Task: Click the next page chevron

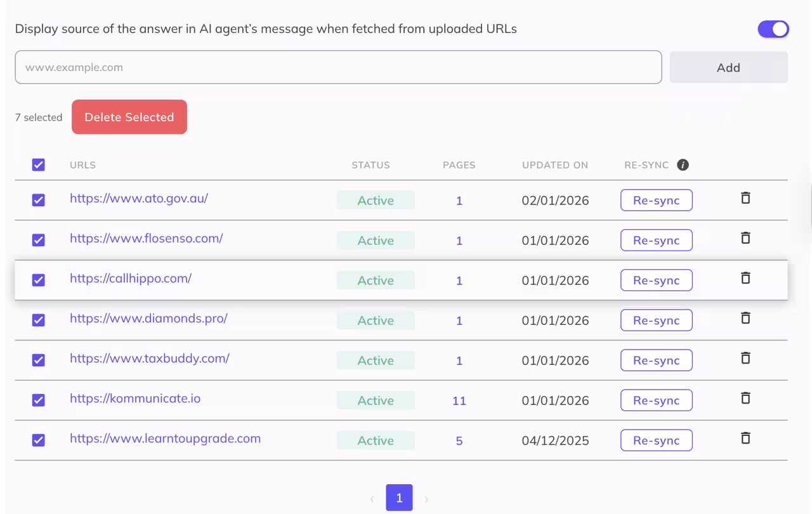Action: (x=426, y=498)
